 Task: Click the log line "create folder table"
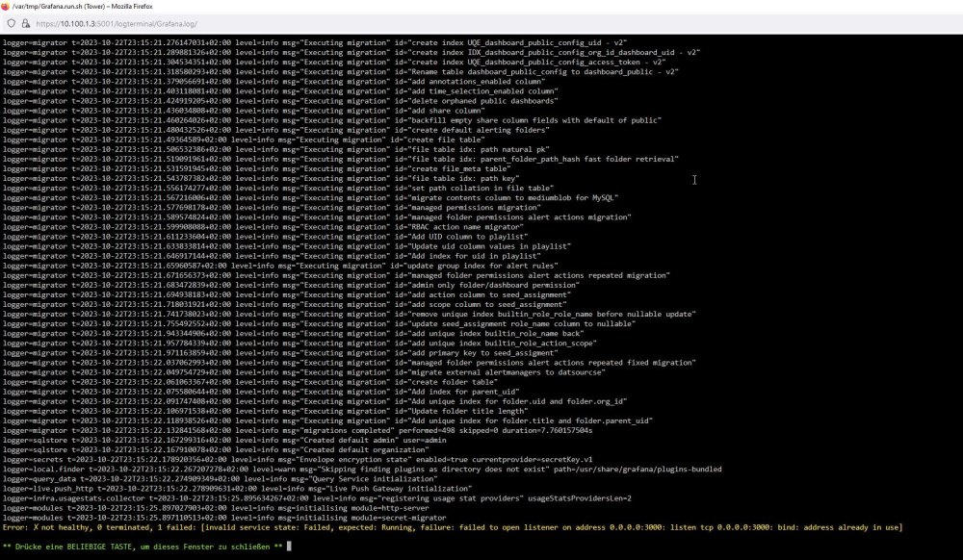(x=250, y=382)
